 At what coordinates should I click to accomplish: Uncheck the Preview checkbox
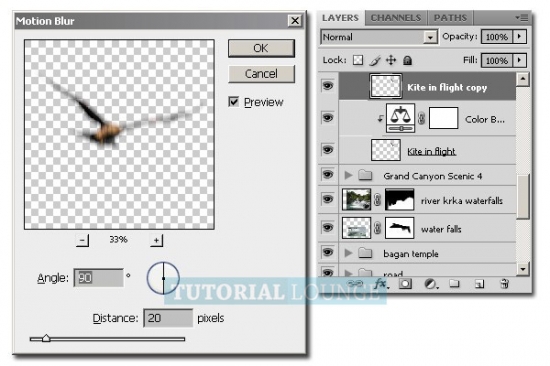(234, 102)
